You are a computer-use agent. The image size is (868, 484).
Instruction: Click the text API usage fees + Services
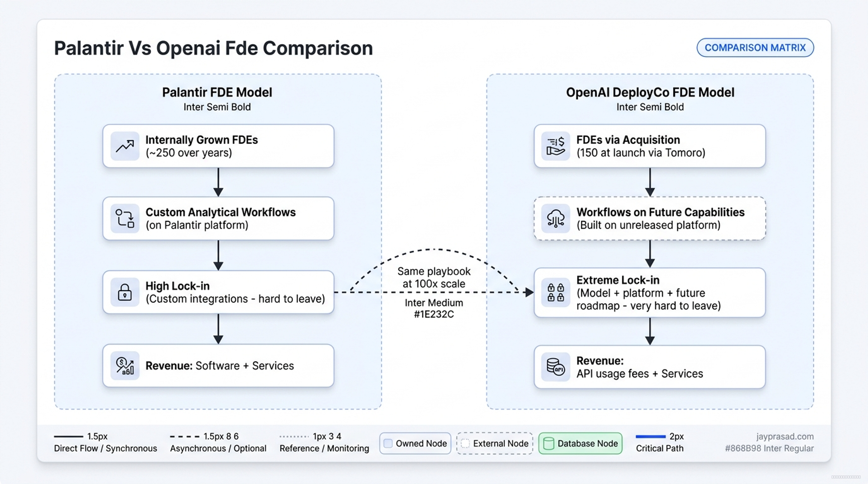coord(639,374)
